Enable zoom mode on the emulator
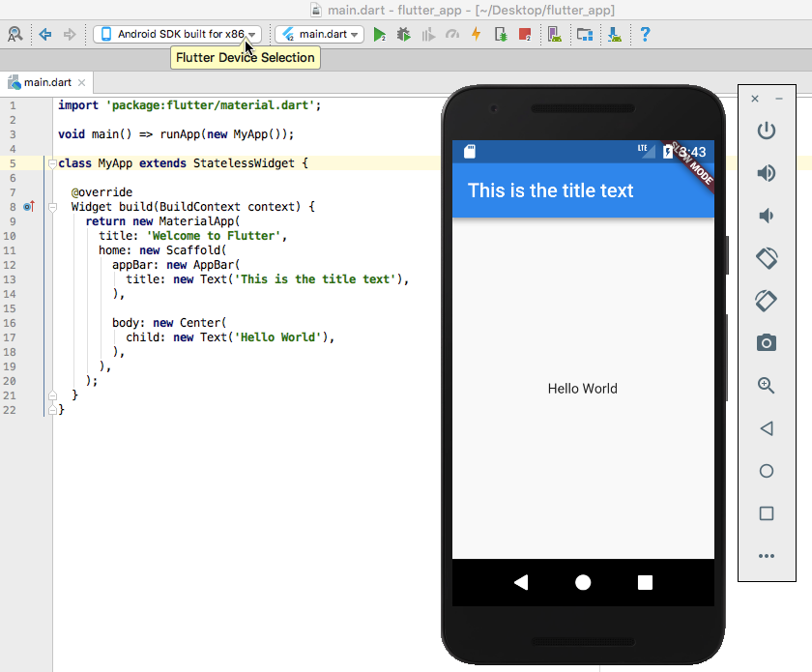This screenshot has height=672, width=812. point(766,385)
